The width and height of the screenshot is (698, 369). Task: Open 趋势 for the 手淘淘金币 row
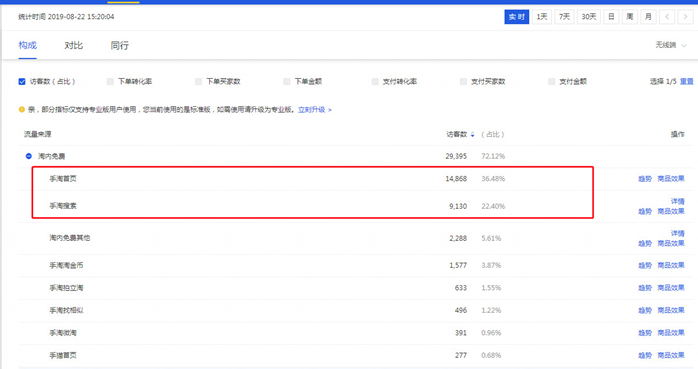tap(645, 265)
